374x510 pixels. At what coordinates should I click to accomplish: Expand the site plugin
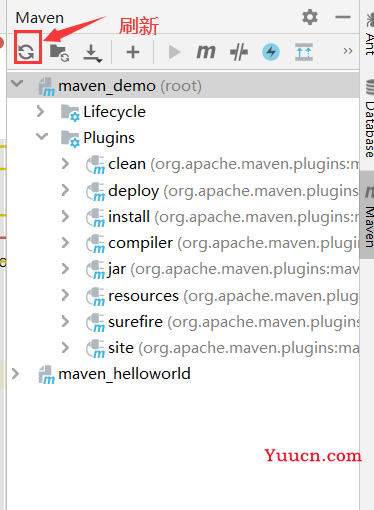[x=65, y=348]
